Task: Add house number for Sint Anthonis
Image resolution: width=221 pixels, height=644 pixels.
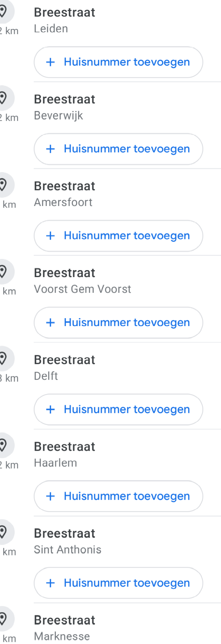Action: click(118, 583)
